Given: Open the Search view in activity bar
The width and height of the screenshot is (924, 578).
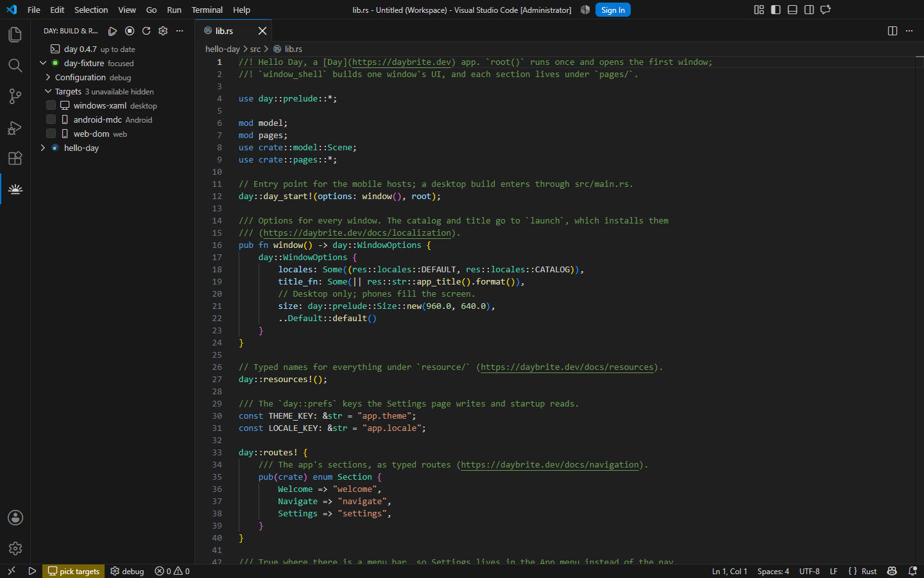Looking at the screenshot, I should 15,66.
